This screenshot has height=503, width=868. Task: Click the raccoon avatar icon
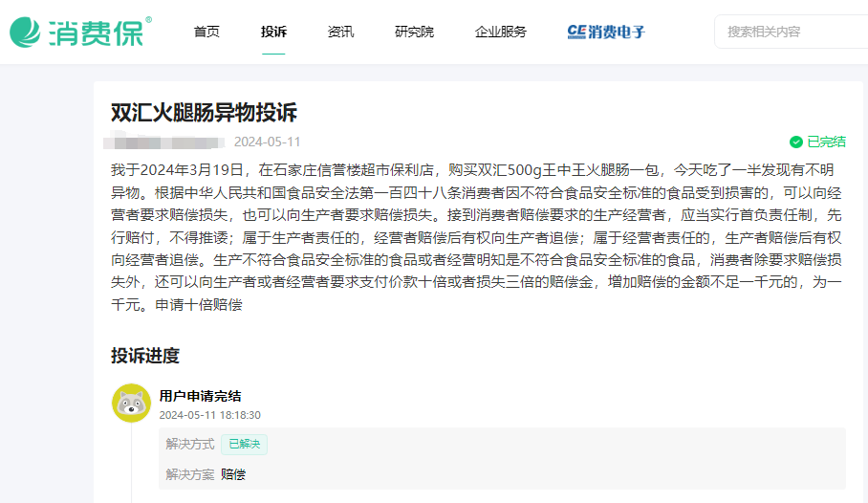pyautogui.click(x=131, y=404)
